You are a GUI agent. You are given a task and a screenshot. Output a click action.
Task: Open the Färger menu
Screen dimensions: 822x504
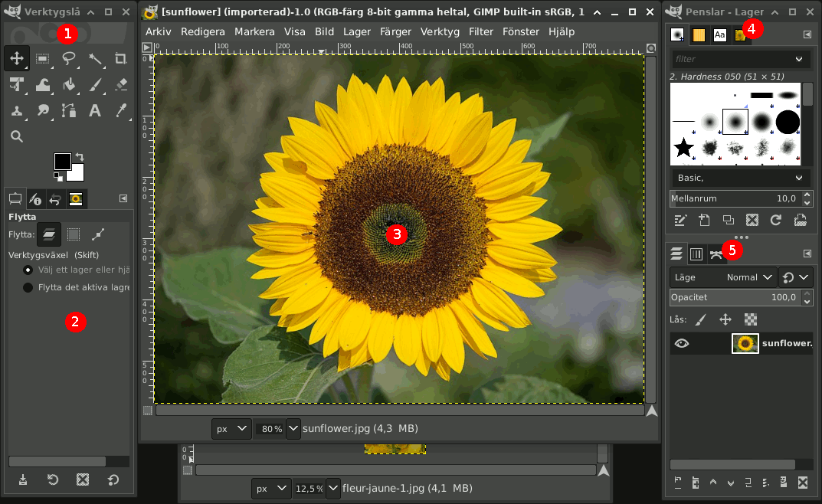395,31
